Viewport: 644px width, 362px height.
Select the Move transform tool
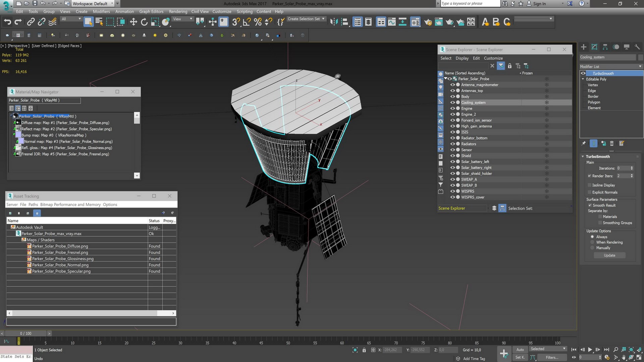pyautogui.click(x=133, y=22)
